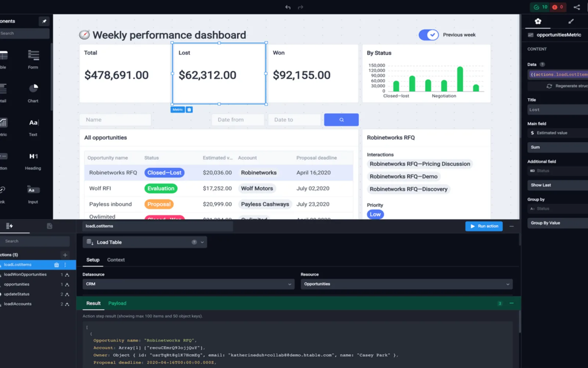Image resolution: width=588 pixels, height=368 pixels.
Task: Click the red error count badge
Action: [558, 7]
